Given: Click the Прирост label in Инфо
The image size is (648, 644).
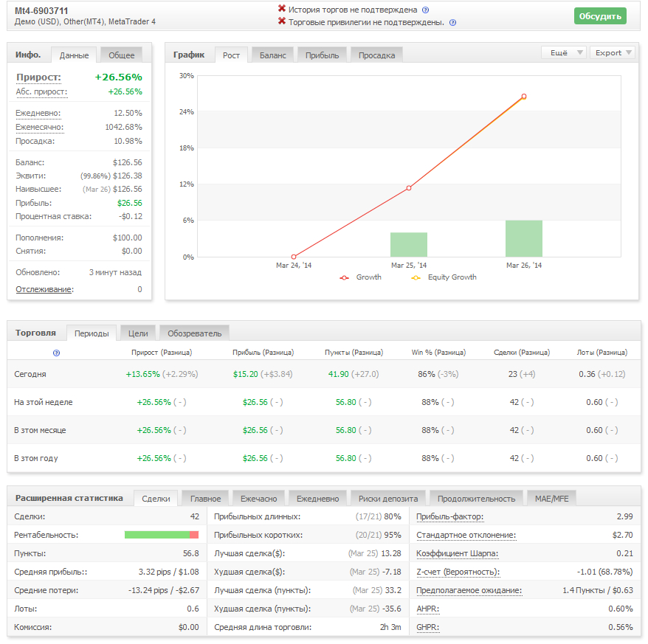Looking at the screenshot, I should pos(38,77).
